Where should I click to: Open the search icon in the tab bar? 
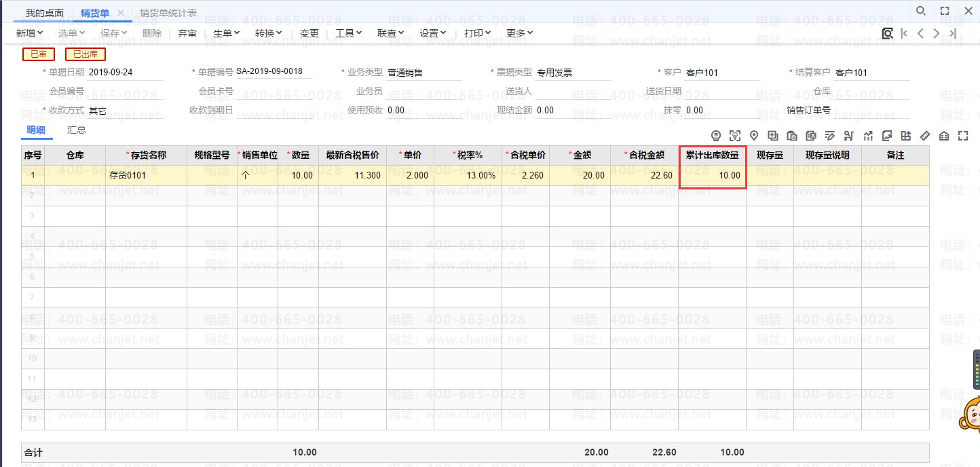(x=921, y=11)
